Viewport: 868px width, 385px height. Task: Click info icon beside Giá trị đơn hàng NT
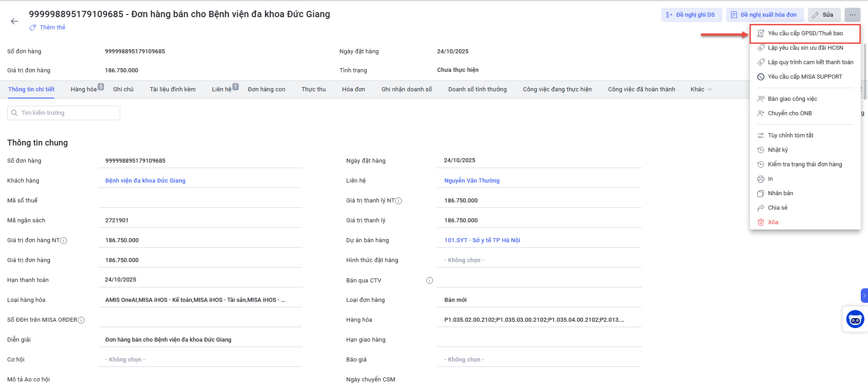click(64, 241)
